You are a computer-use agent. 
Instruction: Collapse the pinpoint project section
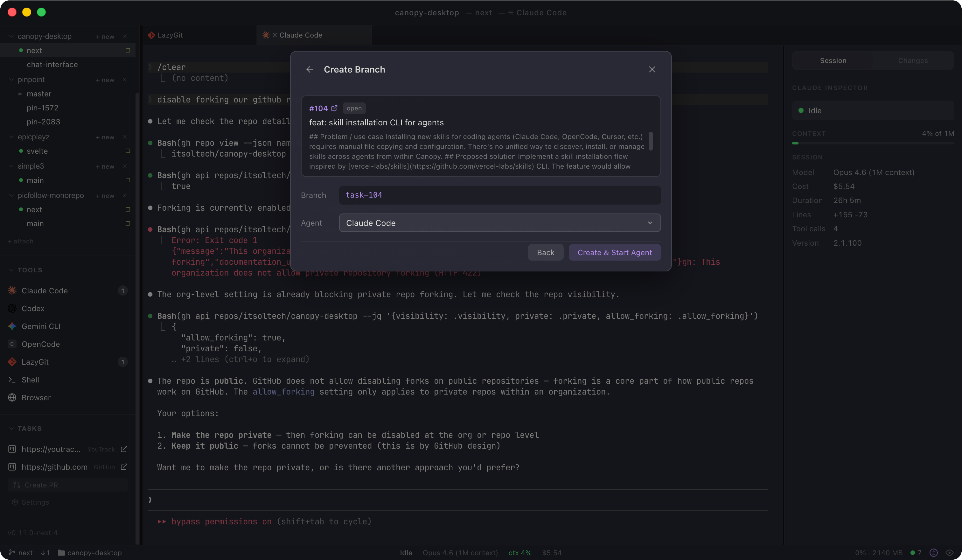tap(11, 80)
